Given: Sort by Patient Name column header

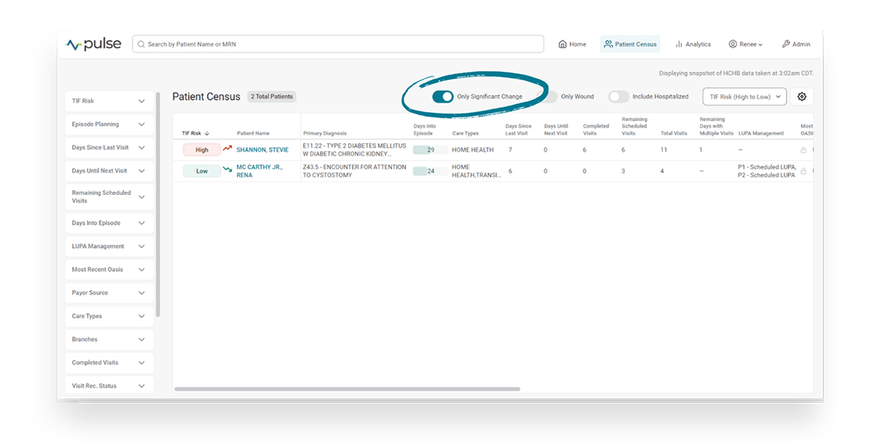Looking at the screenshot, I should pos(253,134).
